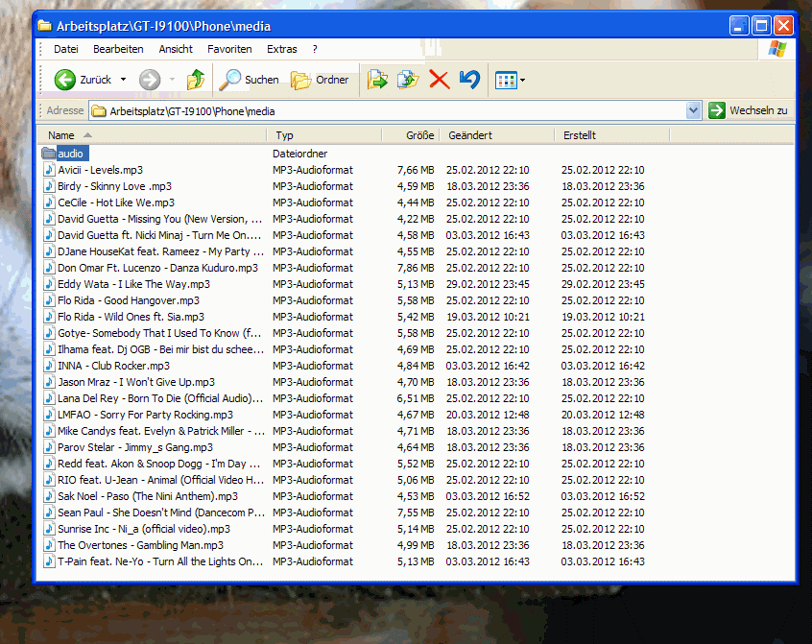Viewport: 812px width, 644px height.
Task: Click the Move To folder icon
Action: tap(377, 80)
